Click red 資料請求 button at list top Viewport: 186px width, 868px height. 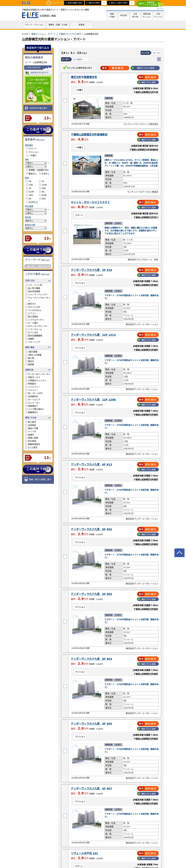(x=115, y=68)
